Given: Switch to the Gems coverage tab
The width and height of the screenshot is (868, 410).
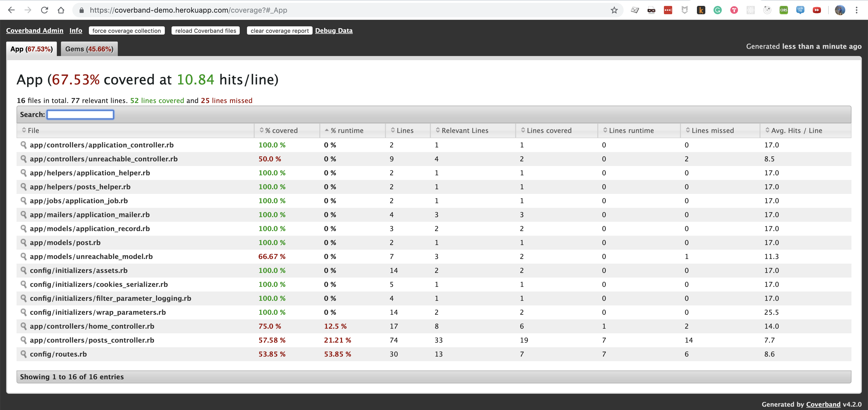Looking at the screenshot, I should pyautogui.click(x=89, y=49).
